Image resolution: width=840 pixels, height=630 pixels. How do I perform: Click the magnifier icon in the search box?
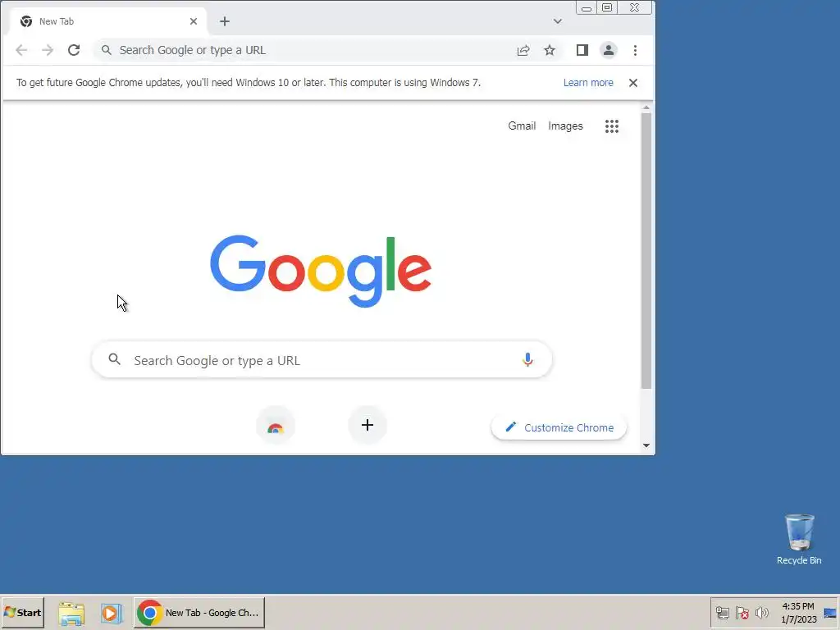click(x=114, y=359)
